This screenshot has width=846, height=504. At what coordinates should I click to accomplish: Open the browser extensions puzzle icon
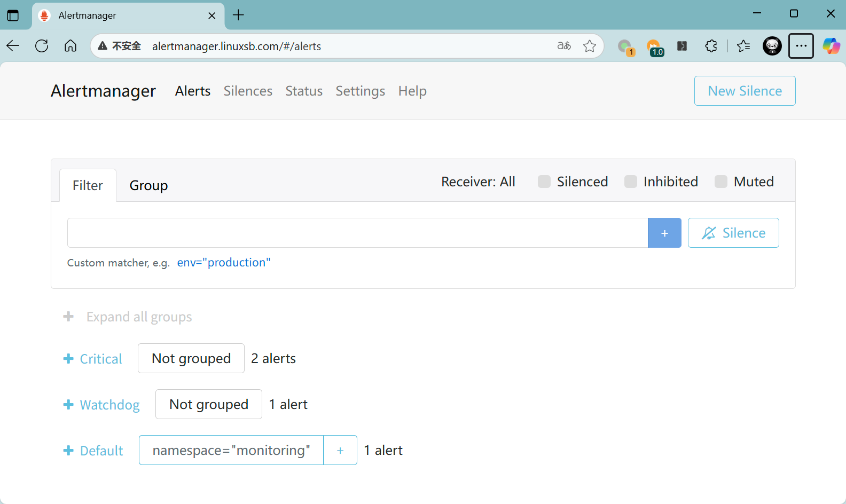click(x=711, y=46)
